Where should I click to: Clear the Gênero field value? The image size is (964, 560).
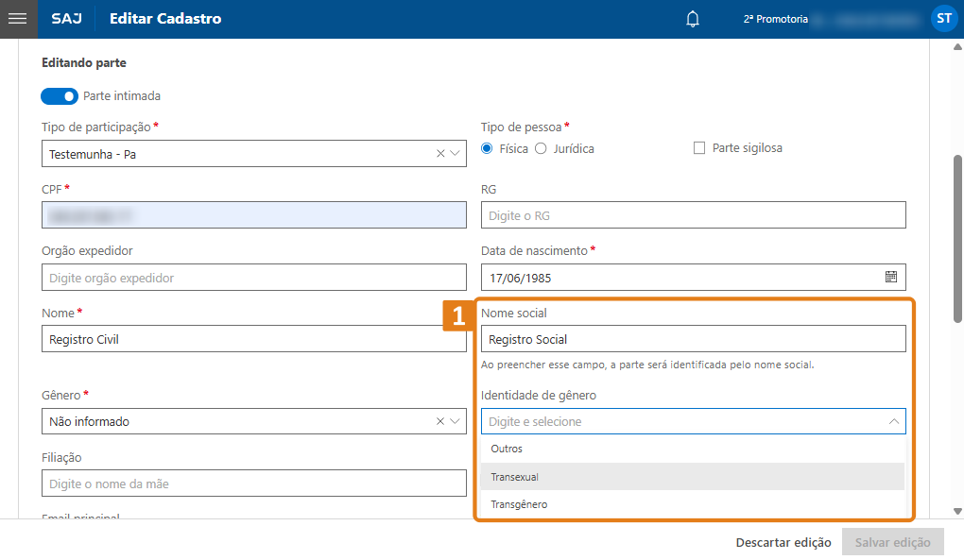[440, 421]
